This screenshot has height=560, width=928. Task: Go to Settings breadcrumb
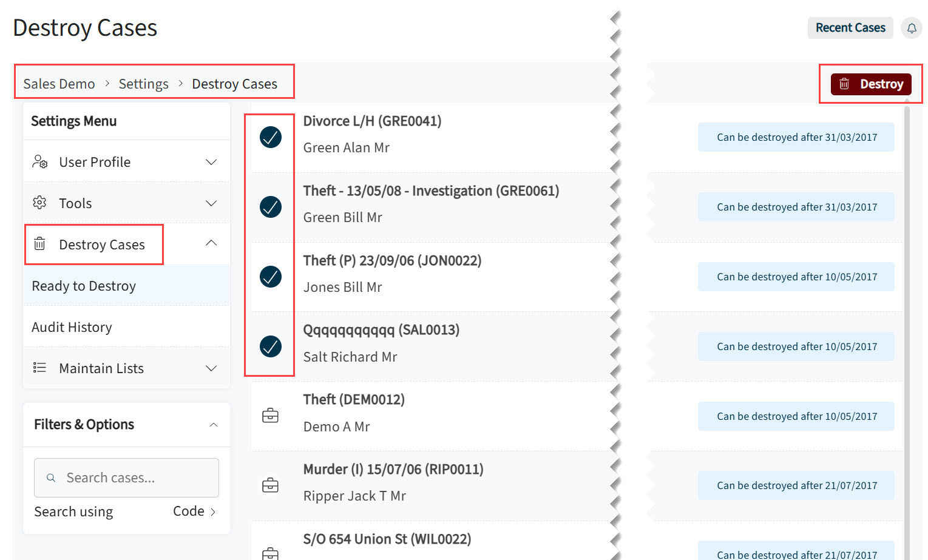click(x=143, y=84)
